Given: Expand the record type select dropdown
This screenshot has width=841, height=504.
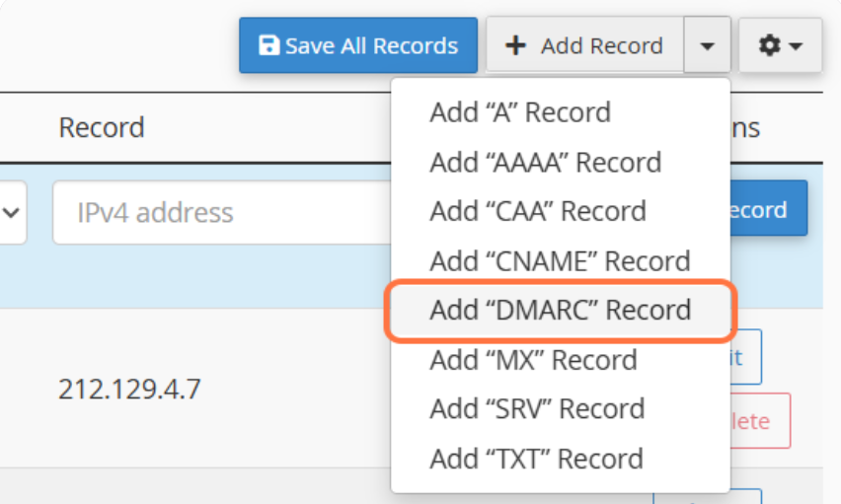Looking at the screenshot, I should [x=15, y=212].
